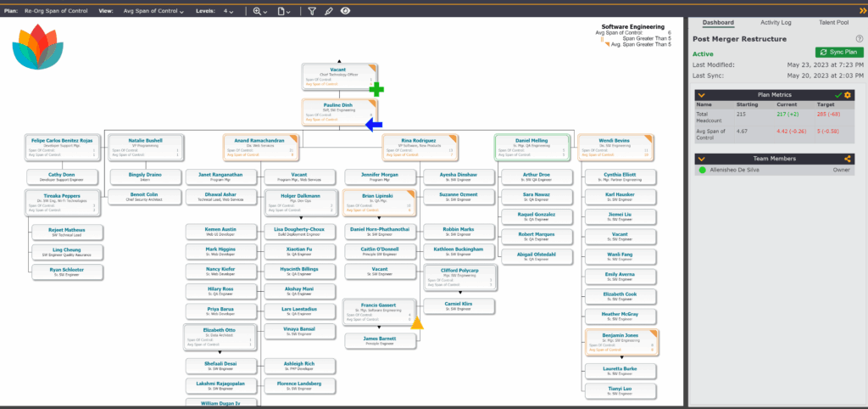Image resolution: width=868 pixels, height=409 pixels.
Task: Open the Avg Span of Control view dropdown
Action: pyautogui.click(x=154, y=11)
